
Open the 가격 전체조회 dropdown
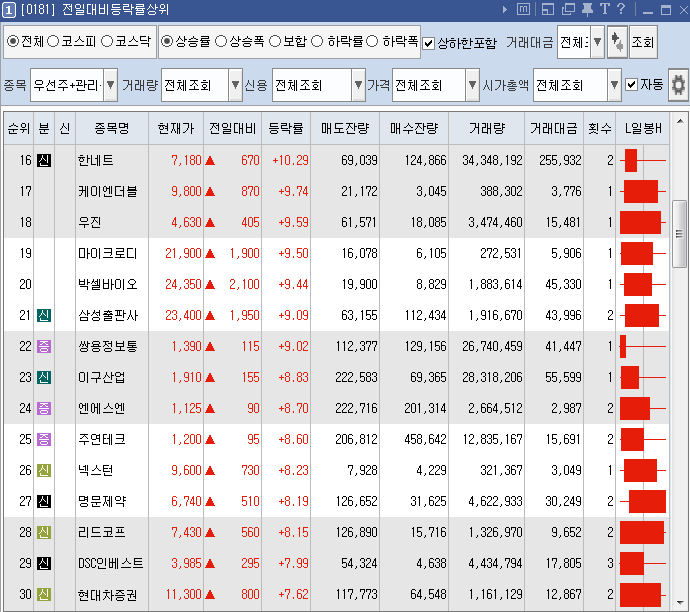[x=472, y=84]
